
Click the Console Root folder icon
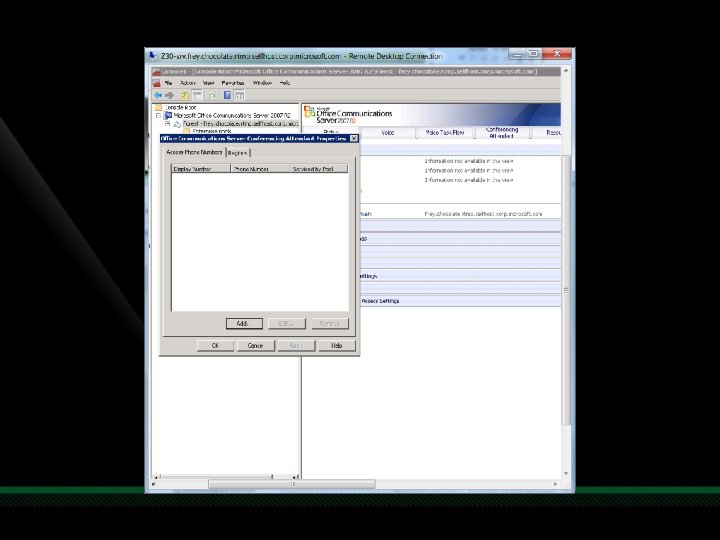[x=158, y=107]
